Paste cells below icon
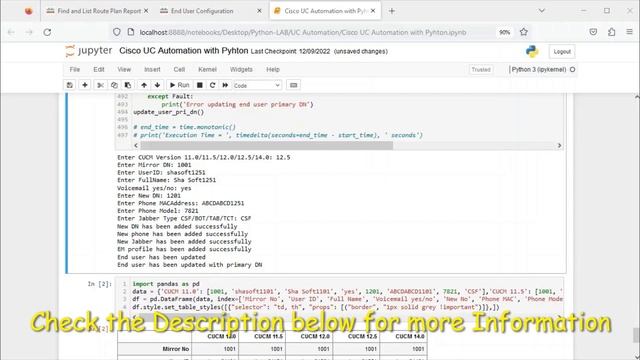This screenshot has width=640, height=360. pyautogui.click(x=128, y=85)
